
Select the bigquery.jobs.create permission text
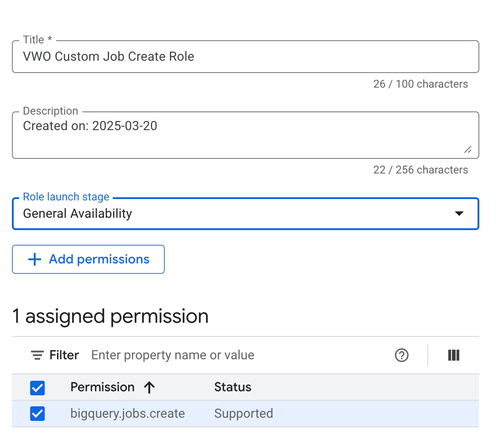tap(128, 413)
